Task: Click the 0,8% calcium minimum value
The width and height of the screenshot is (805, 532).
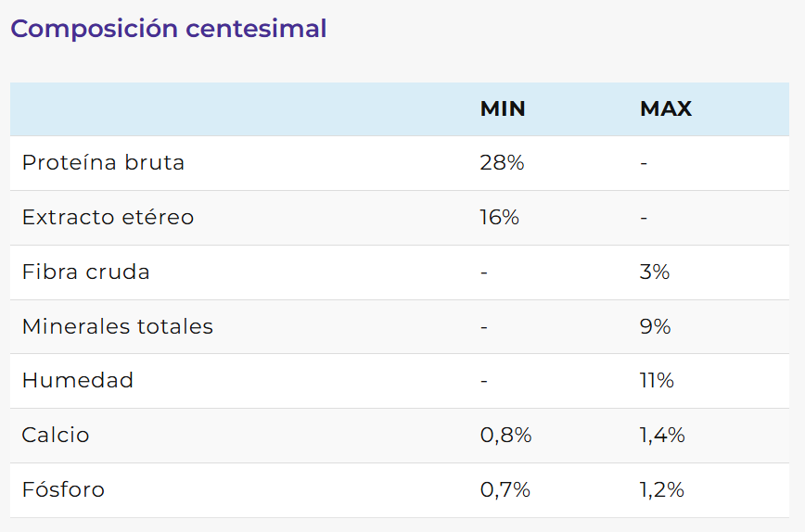Action: pos(505,436)
